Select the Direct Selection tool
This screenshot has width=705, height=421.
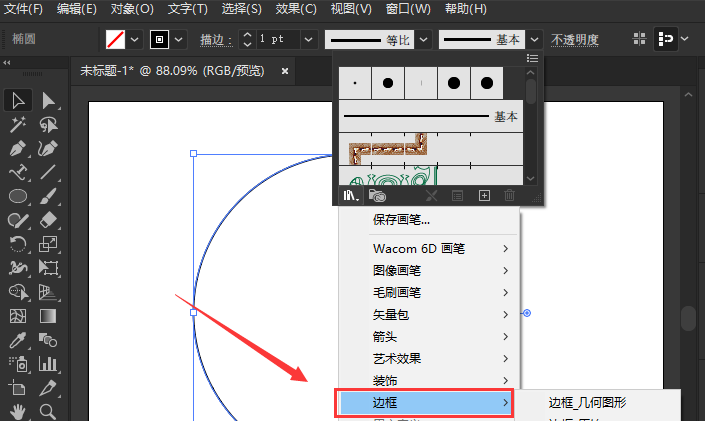(x=48, y=100)
